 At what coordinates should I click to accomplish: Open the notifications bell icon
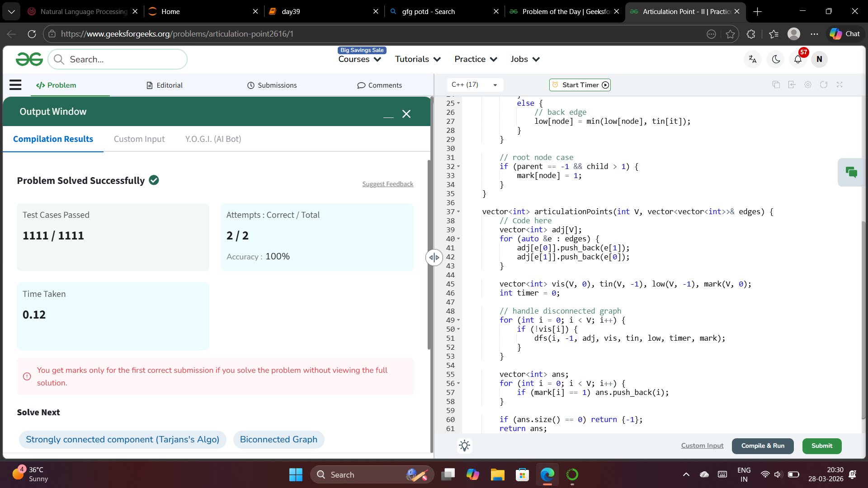pos(798,60)
